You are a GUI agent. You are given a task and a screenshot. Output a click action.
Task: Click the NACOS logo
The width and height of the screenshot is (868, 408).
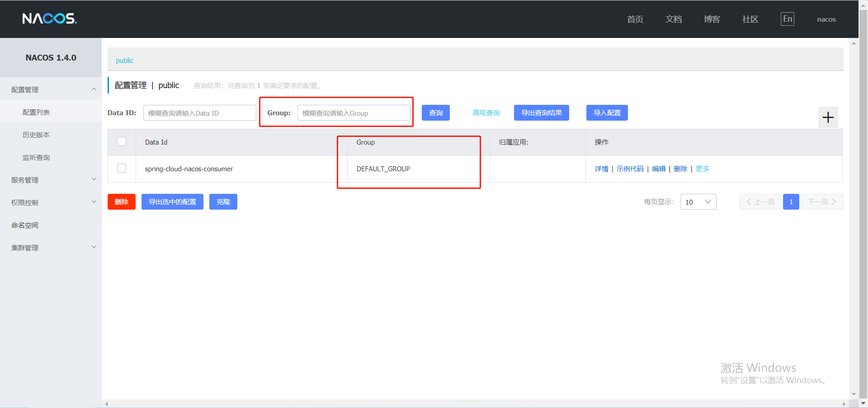50,19
